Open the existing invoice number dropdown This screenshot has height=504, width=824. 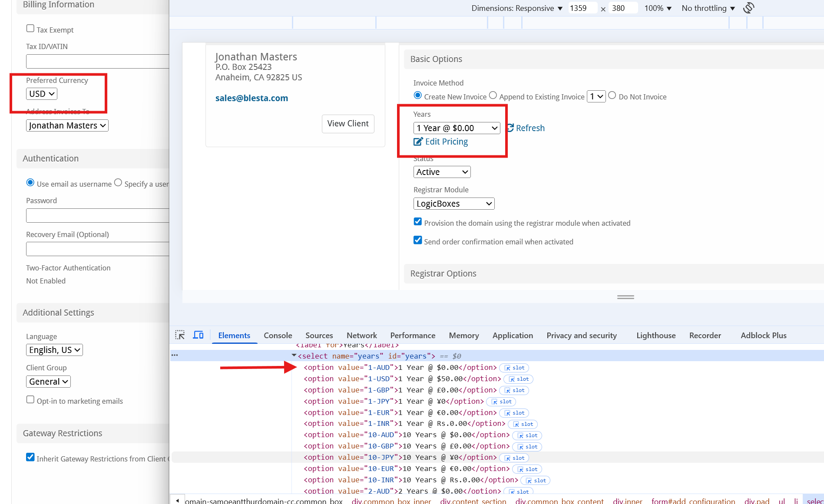coord(596,96)
